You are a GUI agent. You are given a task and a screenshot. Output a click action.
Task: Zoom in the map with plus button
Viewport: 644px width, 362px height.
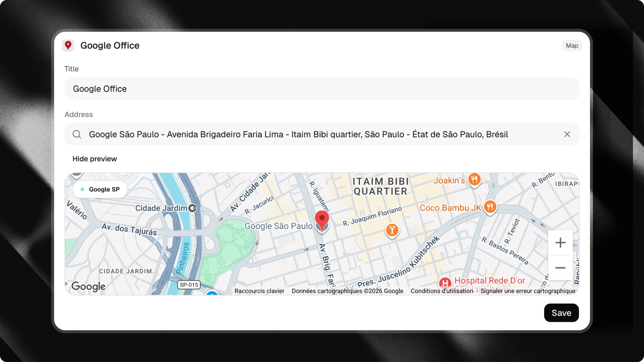click(x=560, y=243)
